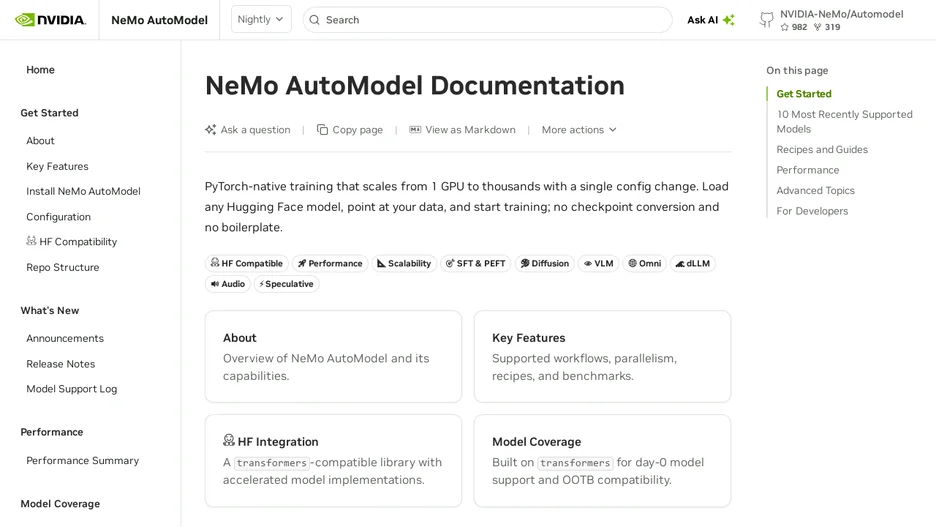This screenshot has height=527, width=936.
Task: Click Ask a question action
Action: point(248,130)
